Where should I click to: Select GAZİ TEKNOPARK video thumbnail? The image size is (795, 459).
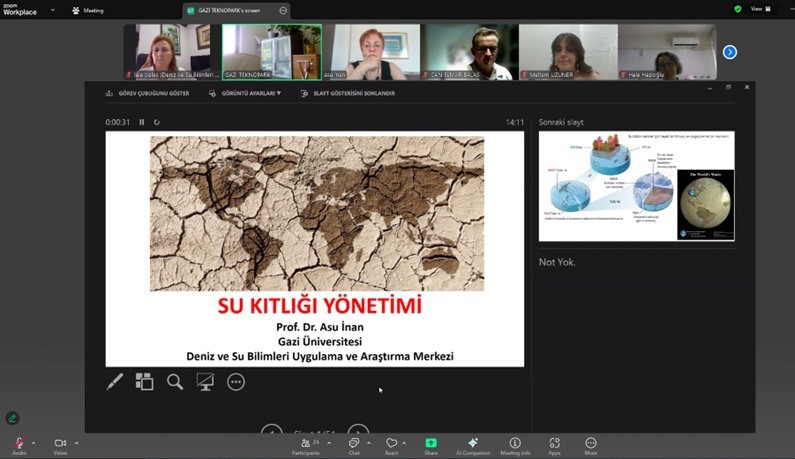[x=271, y=52]
